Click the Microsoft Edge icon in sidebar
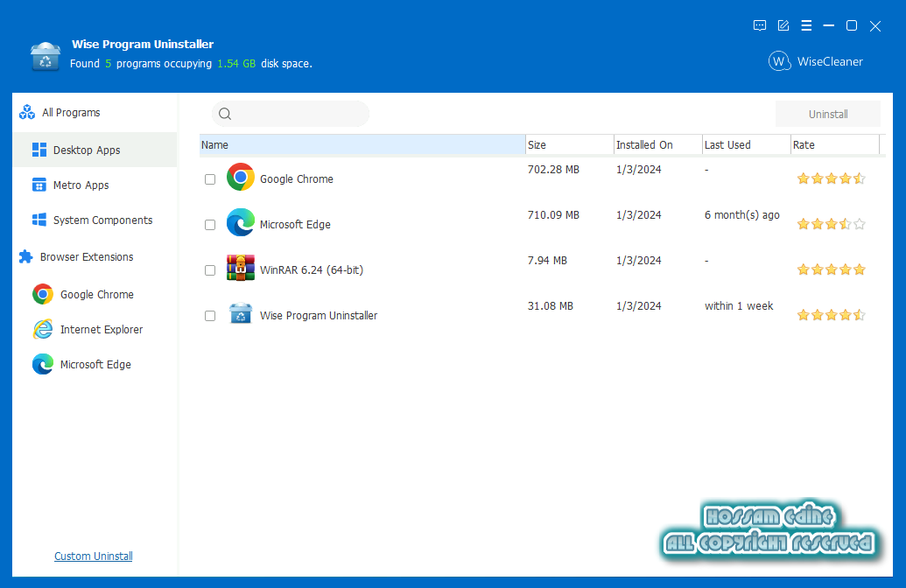This screenshot has height=588, width=906. tap(43, 365)
